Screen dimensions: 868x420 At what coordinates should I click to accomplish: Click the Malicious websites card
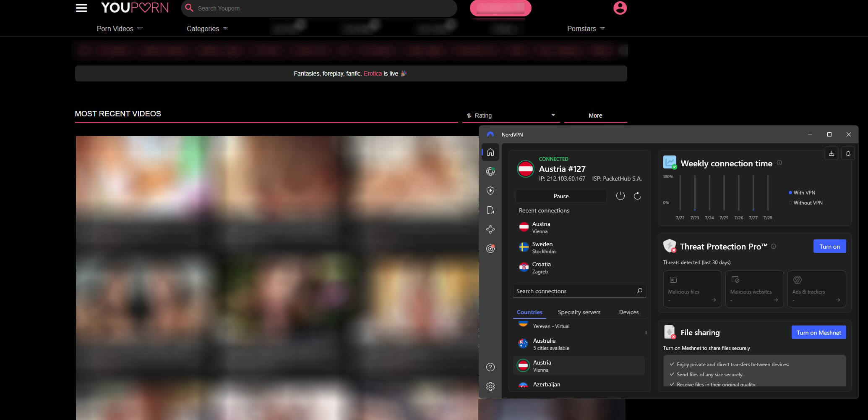(x=754, y=289)
